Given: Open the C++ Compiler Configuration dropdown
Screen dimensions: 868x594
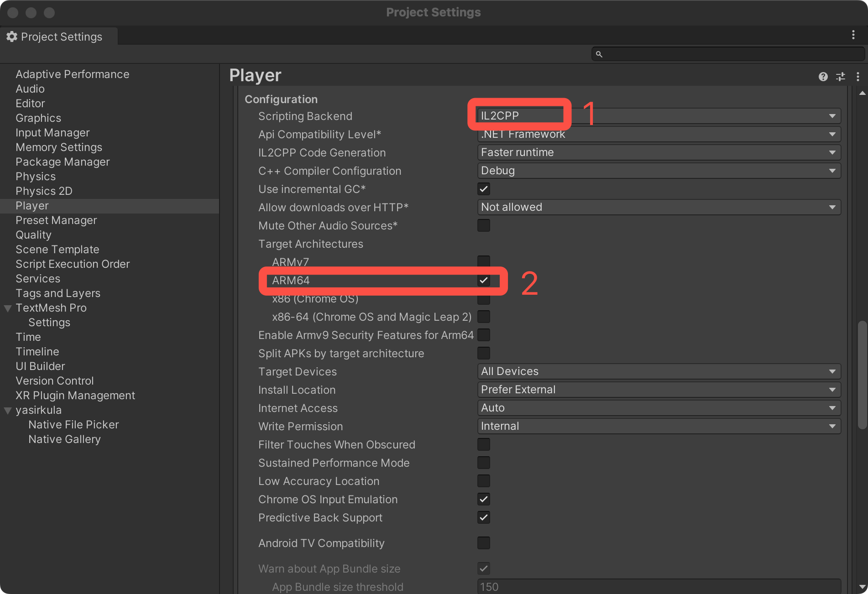Looking at the screenshot, I should 658,171.
